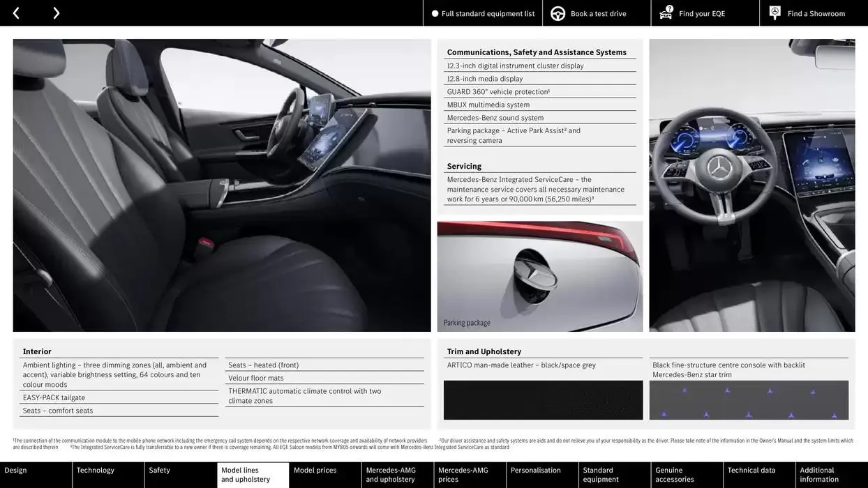Switch to the Technology tab
The width and height of the screenshot is (868, 488).
108,475
